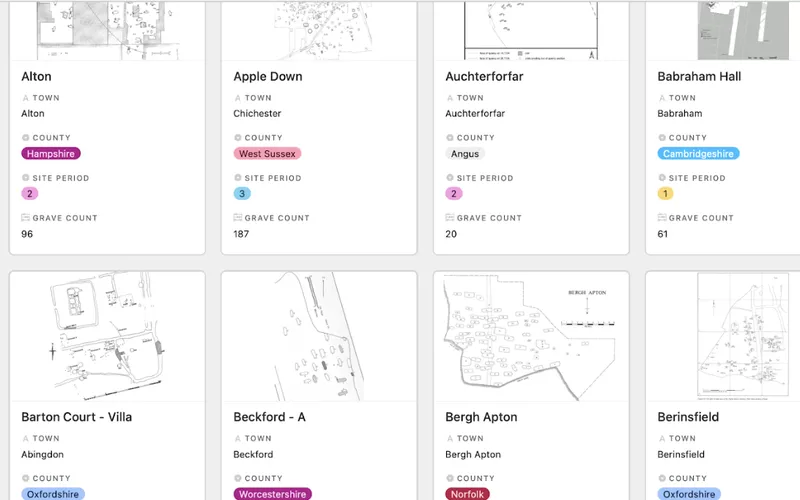The width and height of the screenshot is (800, 500).
Task: Click site period 3 badge on Apple Down
Action: pyautogui.click(x=242, y=194)
